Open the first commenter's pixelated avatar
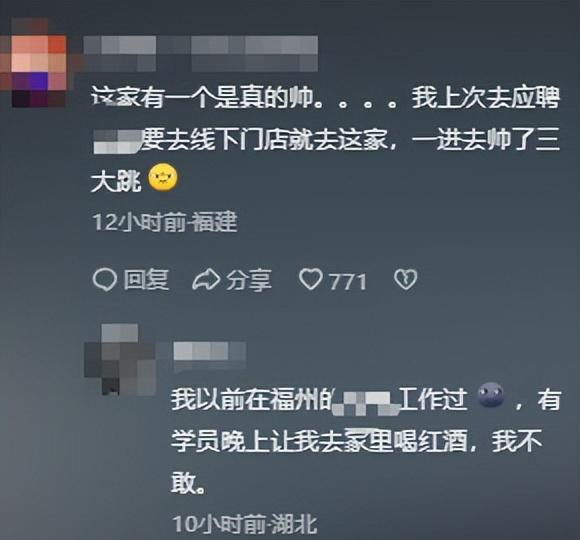The image size is (580, 540). point(38,65)
